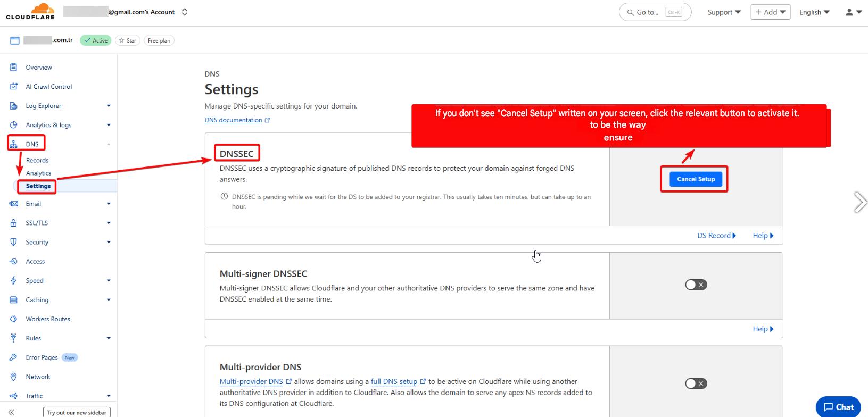868x417 pixels.
Task: Click the Analytics & logs icon
Action: pos(14,124)
